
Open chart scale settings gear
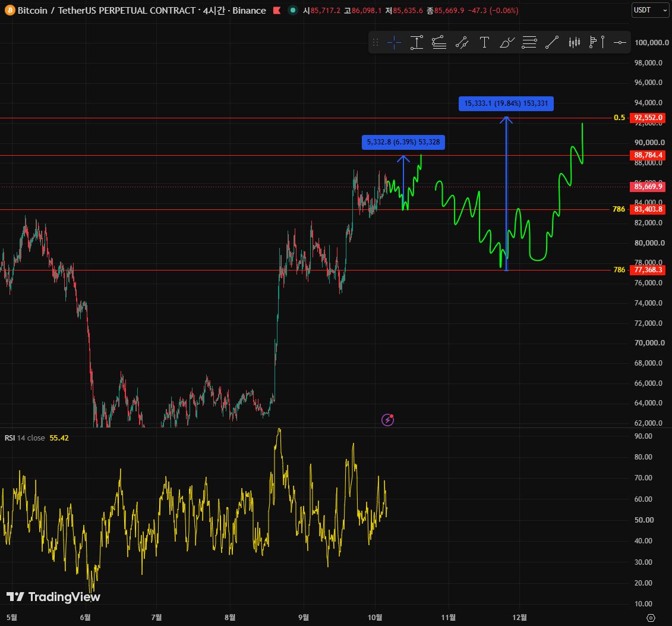point(651,618)
